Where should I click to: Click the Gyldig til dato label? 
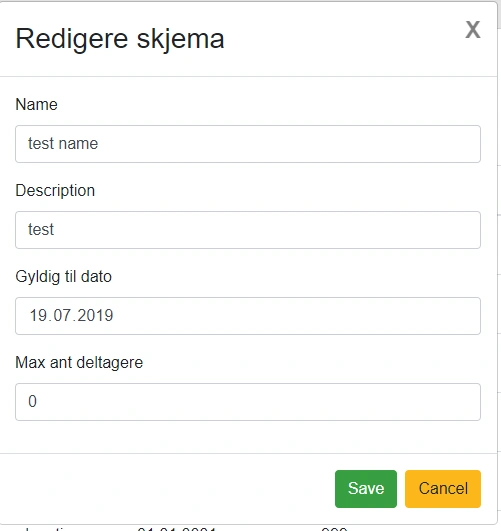point(64,277)
